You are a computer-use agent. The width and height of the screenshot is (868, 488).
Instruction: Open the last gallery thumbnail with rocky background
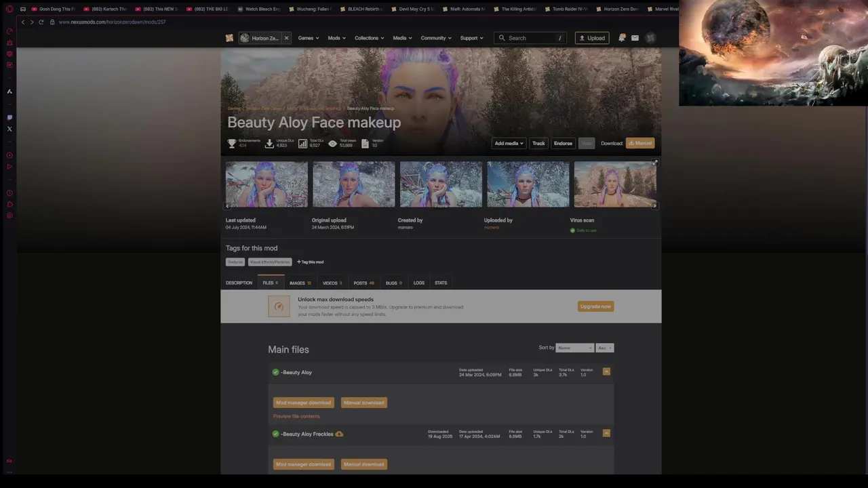click(x=615, y=184)
